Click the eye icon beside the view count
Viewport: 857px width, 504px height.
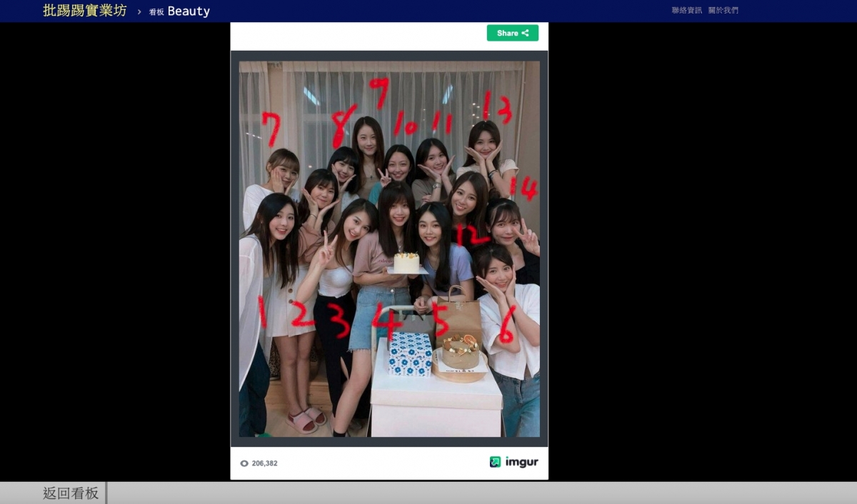[244, 463]
